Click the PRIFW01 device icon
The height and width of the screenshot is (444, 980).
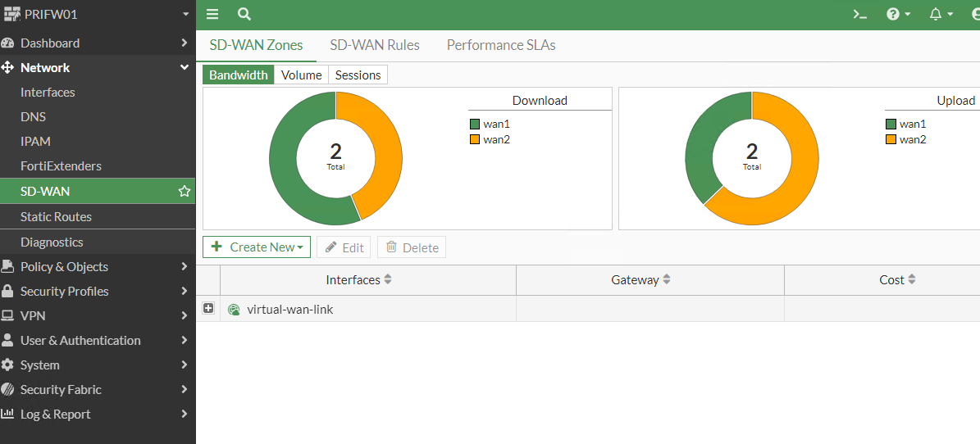12,14
